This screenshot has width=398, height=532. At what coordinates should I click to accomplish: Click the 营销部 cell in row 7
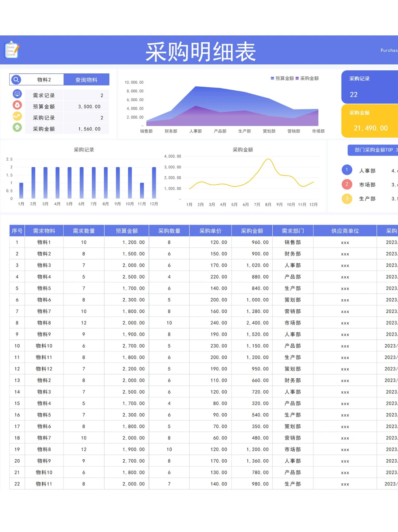293,311
